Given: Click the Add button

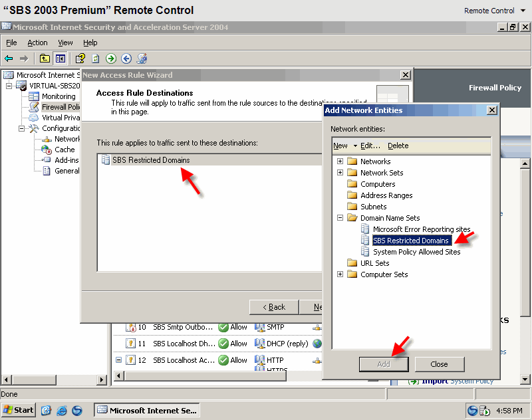Looking at the screenshot, I should click(x=384, y=364).
